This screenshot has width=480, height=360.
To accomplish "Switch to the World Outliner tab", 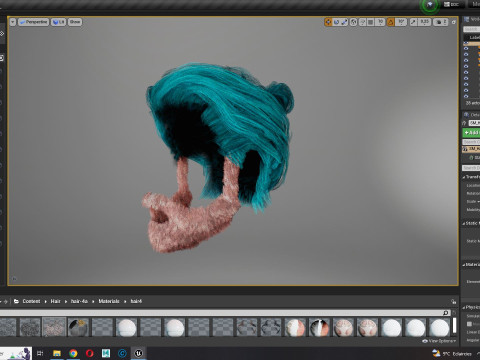I will pos(472,19).
